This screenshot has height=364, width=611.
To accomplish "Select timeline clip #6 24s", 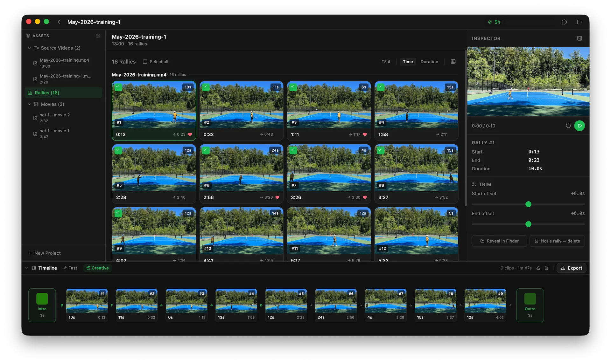I will [x=336, y=305].
